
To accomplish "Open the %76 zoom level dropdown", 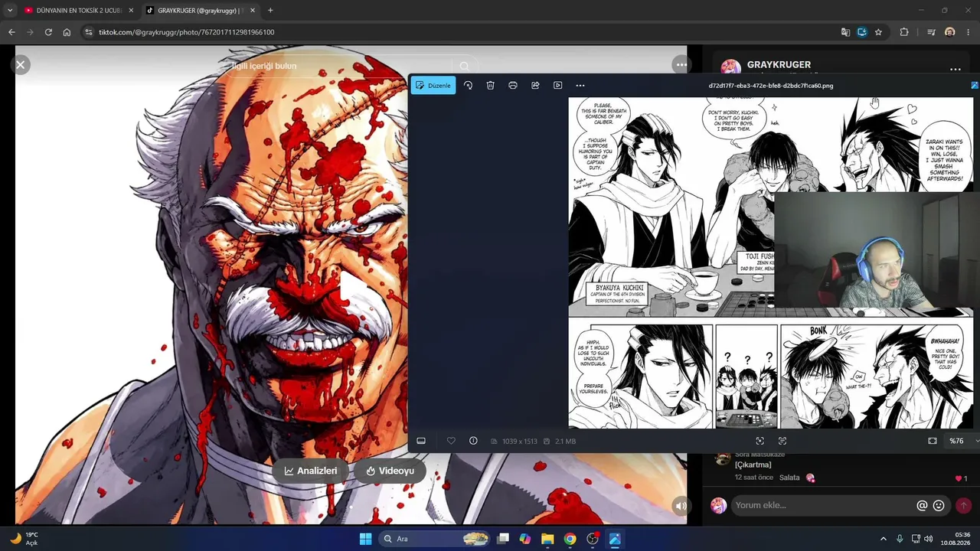I will pos(962,441).
